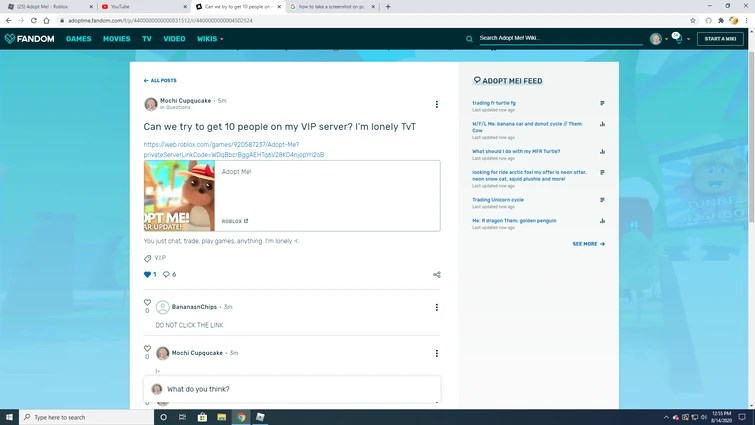Open the Roblox private server link
The image size is (755, 425).
click(234, 149)
